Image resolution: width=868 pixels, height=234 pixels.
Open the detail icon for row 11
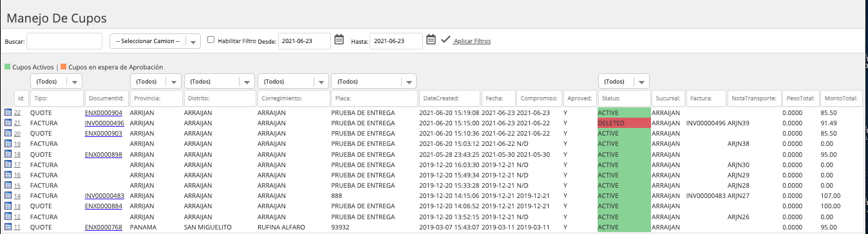point(8,227)
